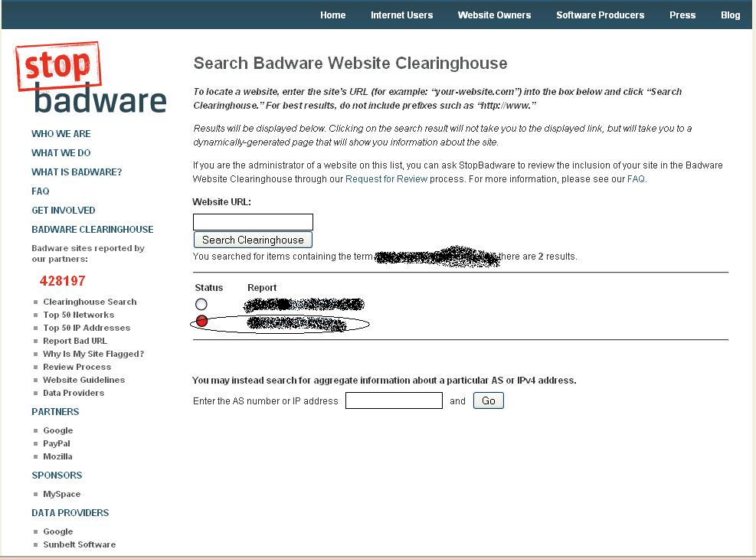Image resolution: width=756 pixels, height=559 pixels.
Task: Select the red status circle icon
Action: pyautogui.click(x=201, y=321)
